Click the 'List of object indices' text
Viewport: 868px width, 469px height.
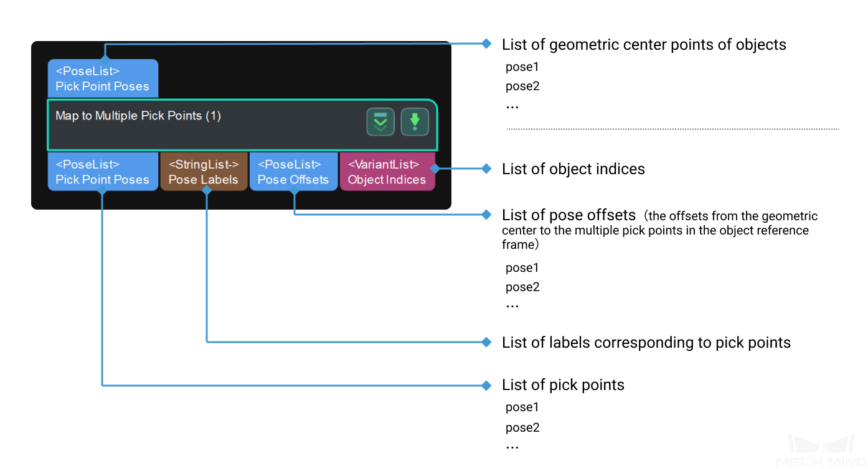pyautogui.click(x=573, y=169)
